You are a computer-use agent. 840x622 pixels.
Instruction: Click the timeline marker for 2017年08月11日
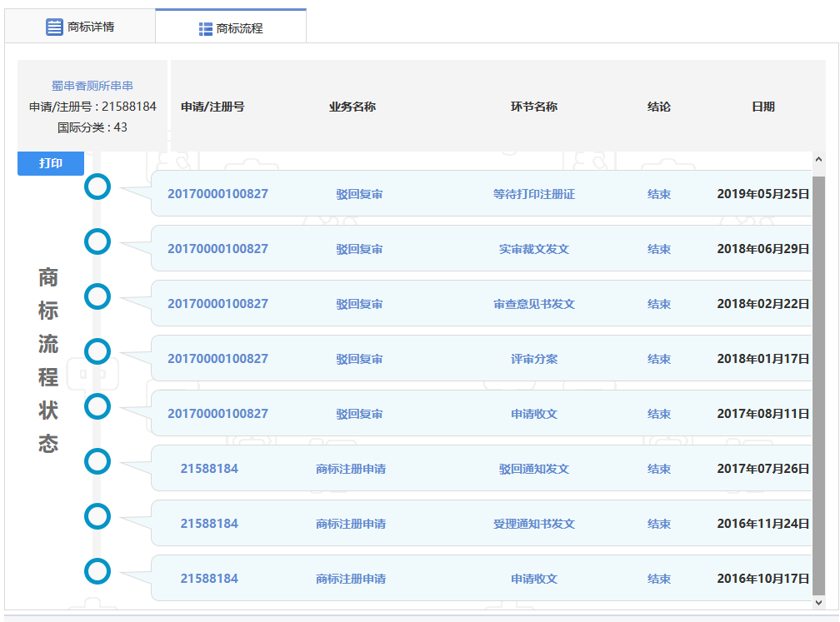[97, 406]
